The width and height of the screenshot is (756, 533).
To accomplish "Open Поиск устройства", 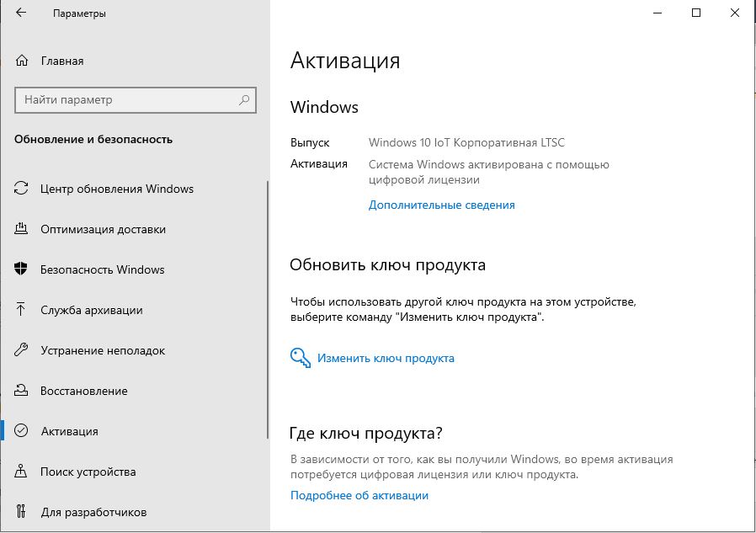I will tap(88, 472).
